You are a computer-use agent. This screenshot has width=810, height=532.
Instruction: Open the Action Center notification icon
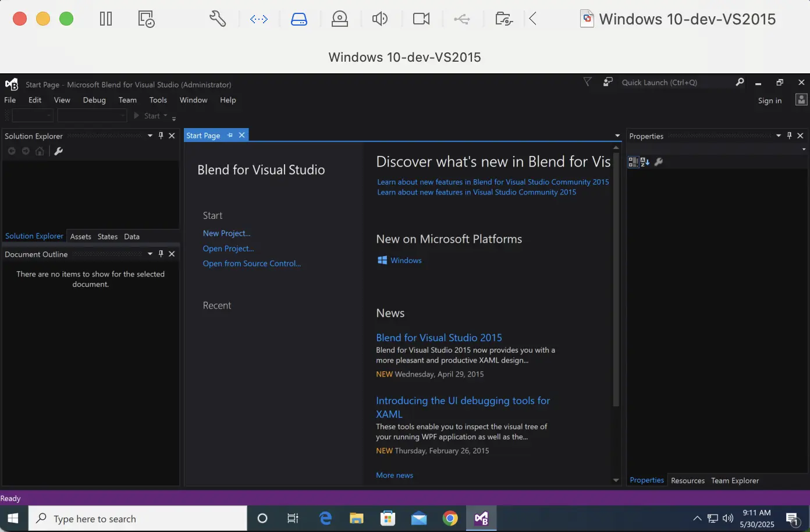point(792,518)
